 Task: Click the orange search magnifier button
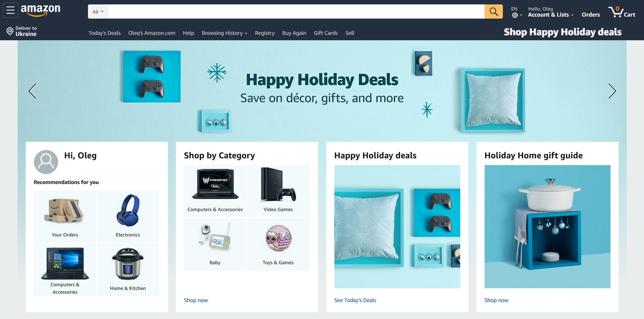click(493, 12)
